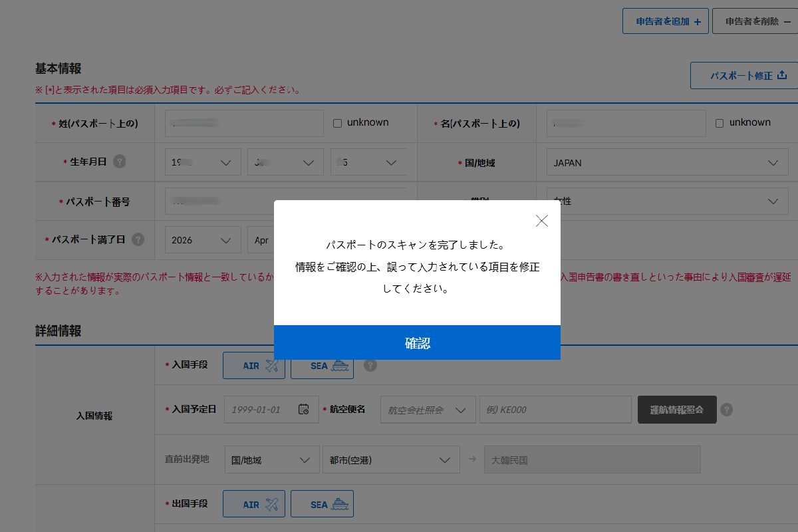Click the 確認 confirm button

[x=417, y=342]
